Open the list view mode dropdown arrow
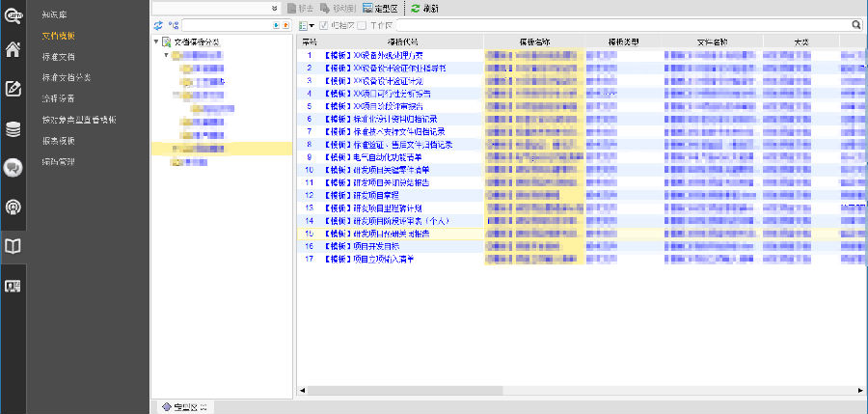 [x=312, y=24]
